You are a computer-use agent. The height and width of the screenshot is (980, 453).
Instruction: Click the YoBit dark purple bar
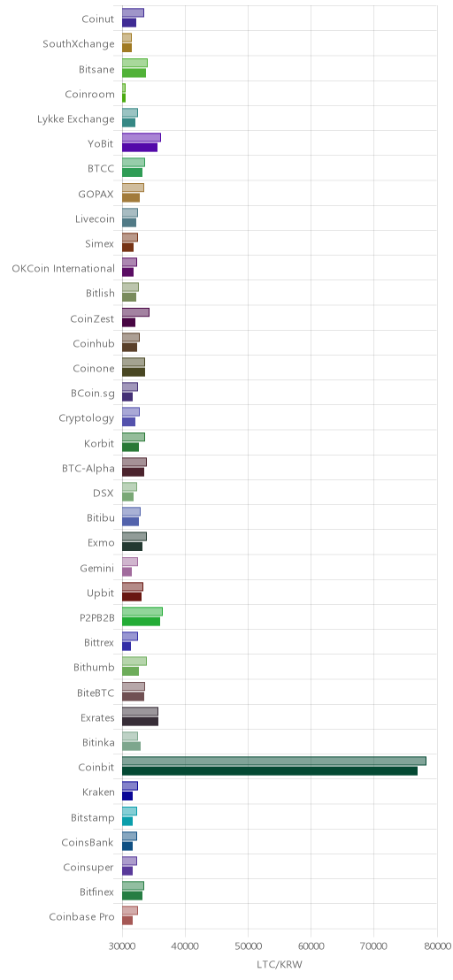[139, 148]
